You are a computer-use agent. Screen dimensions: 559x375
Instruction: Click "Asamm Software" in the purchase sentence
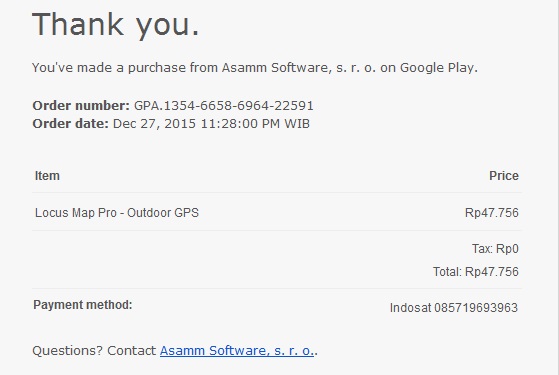tap(275, 67)
